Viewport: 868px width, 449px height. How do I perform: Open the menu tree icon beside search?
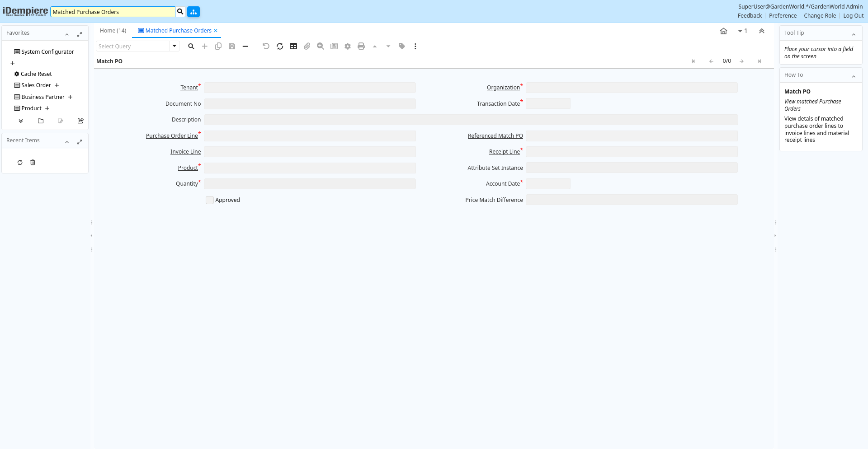tap(193, 12)
